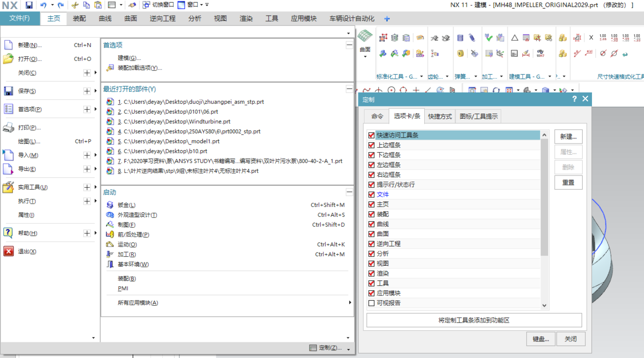Uncheck 快速访问工具条 checkbox
This screenshot has width=644, height=358.
[371, 135]
